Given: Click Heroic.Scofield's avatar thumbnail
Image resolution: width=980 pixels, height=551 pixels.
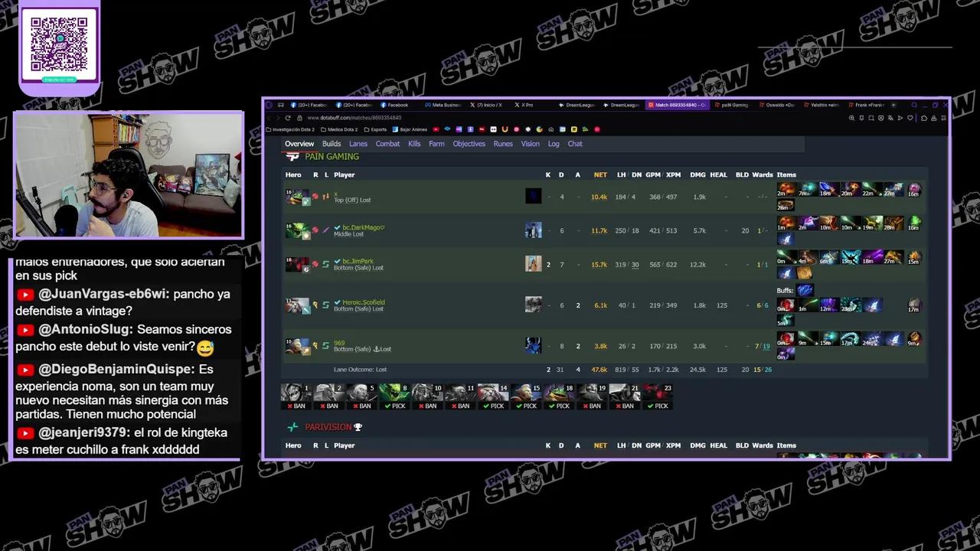Looking at the screenshot, I should 533,305.
